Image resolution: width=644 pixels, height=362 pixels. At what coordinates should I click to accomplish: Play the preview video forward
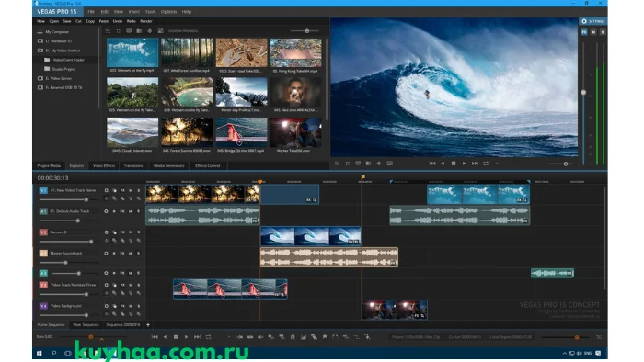(464, 164)
